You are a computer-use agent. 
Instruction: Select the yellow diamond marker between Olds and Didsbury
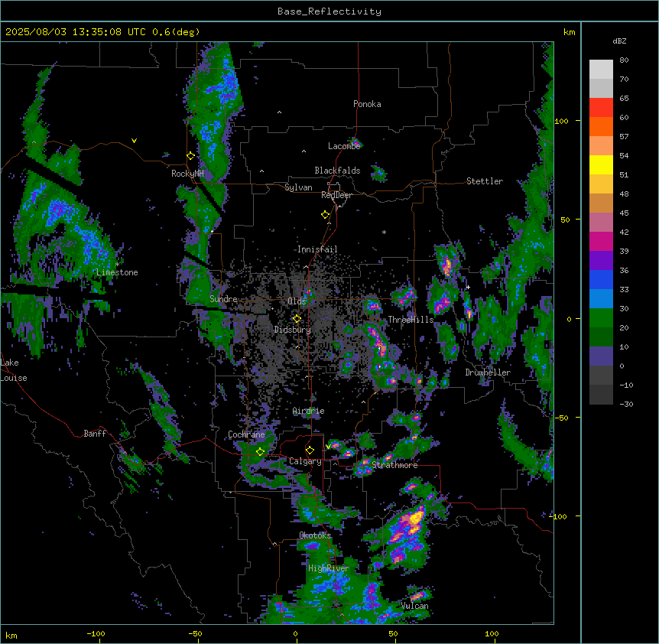point(297,319)
